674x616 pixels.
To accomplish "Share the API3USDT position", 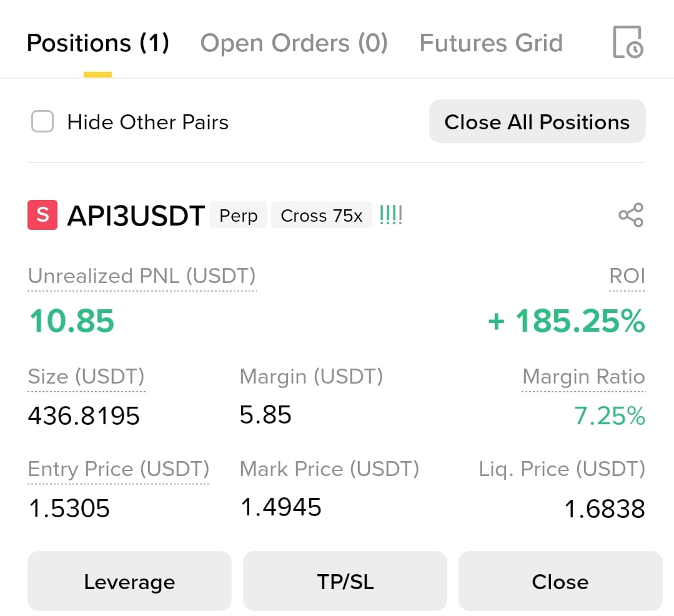I will pos(631,215).
